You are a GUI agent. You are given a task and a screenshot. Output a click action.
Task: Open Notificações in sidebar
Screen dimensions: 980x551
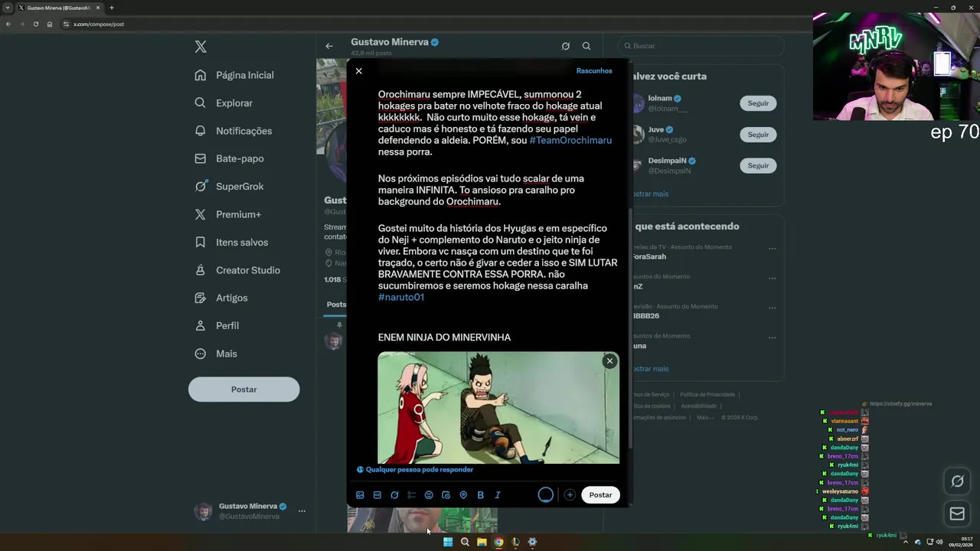(x=234, y=131)
